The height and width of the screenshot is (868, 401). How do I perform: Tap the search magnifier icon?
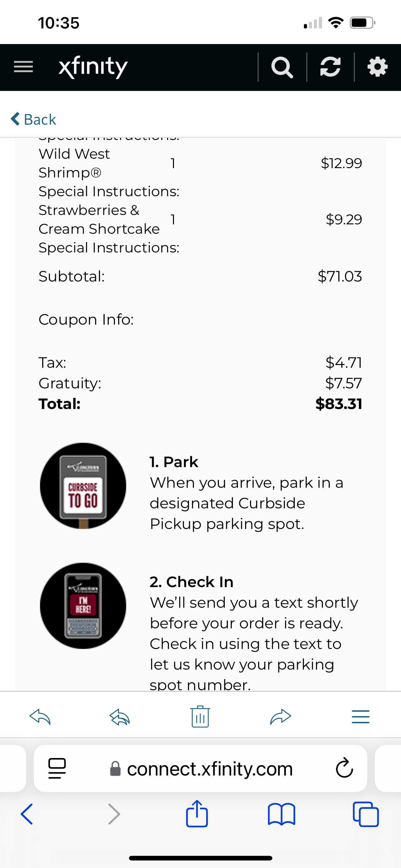[282, 67]
